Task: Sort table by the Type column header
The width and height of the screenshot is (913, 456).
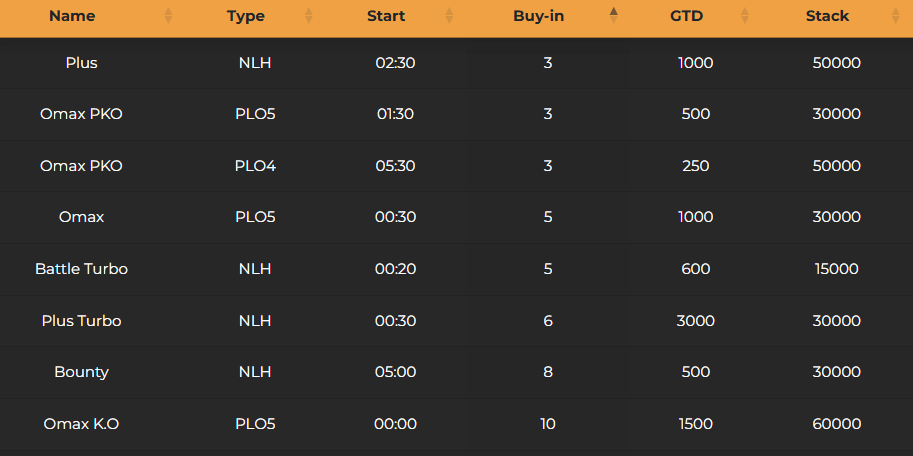Action: click(245, 16)
